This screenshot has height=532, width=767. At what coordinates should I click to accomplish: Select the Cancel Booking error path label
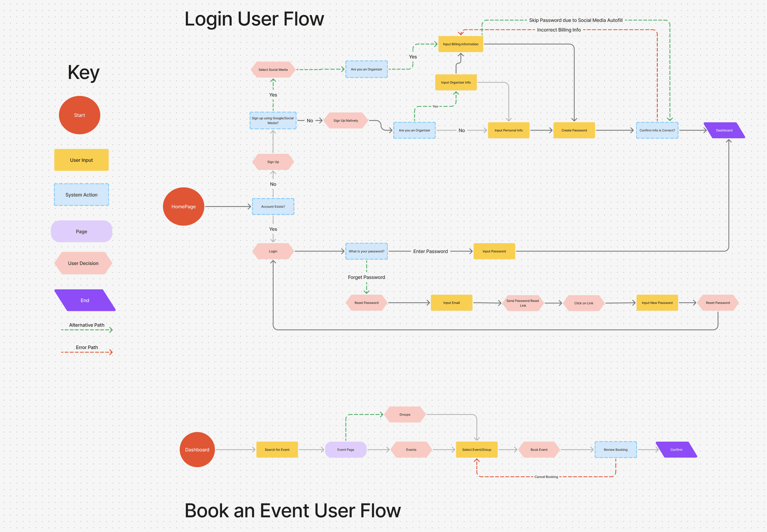point(546,477)
